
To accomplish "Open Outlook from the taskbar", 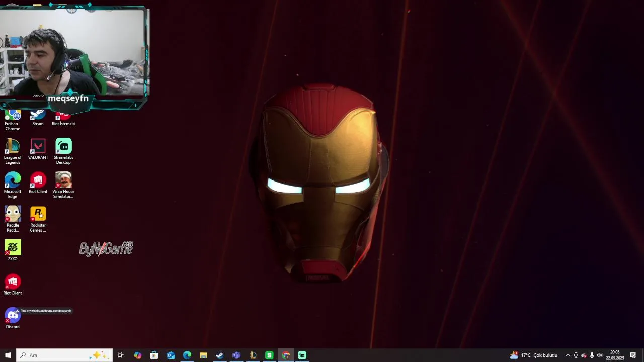I will tap(171, 355).
